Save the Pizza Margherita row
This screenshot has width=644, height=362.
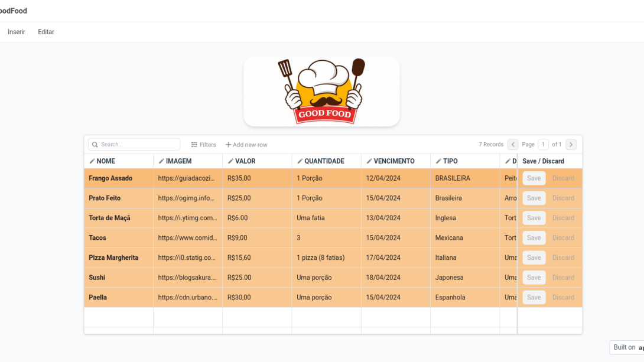[534, 257]
